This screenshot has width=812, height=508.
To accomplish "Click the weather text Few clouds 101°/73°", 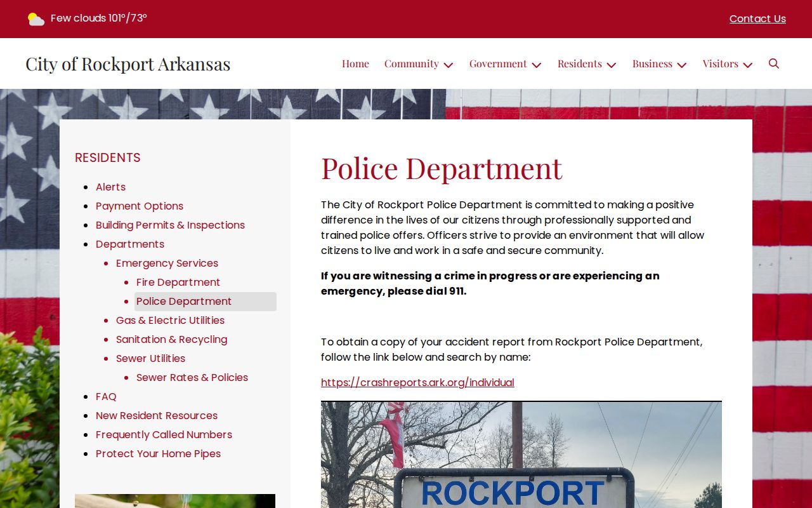I will point(99,18).
